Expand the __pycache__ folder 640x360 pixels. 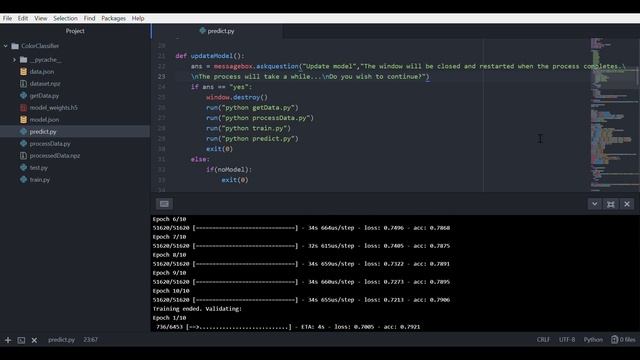[14, 60]
